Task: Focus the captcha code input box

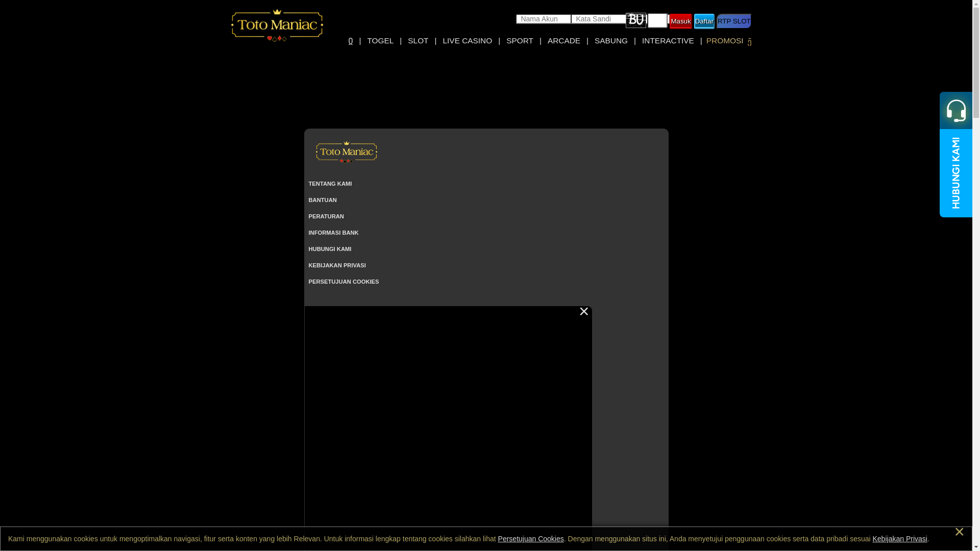Action: coord(657,20)
